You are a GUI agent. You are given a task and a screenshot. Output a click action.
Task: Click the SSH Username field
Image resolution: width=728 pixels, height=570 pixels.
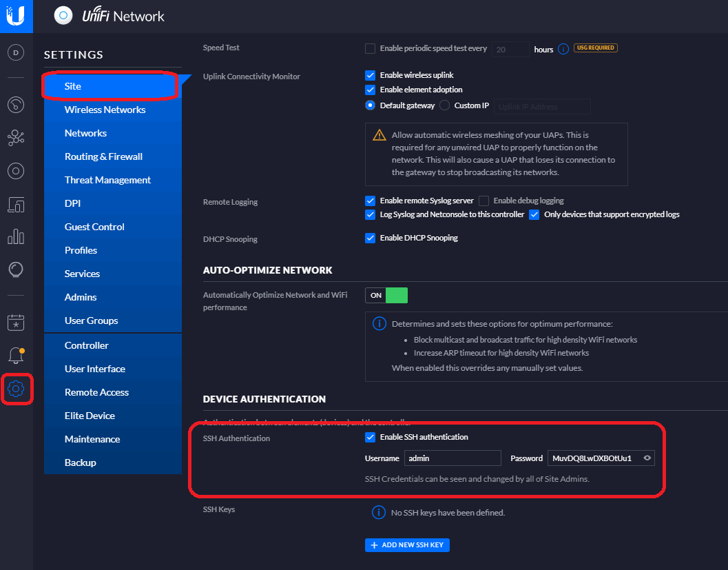[x=453, y=458]
